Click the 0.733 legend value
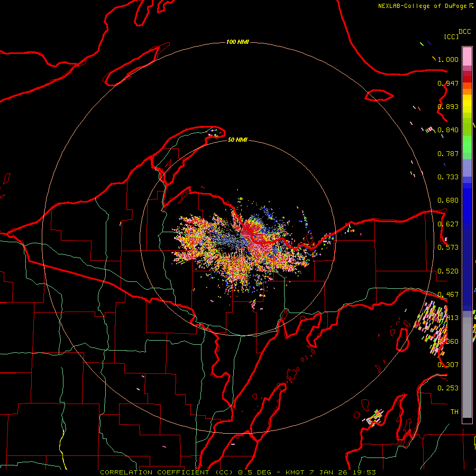This screenshot has height=476, width=476. [448, 177]
